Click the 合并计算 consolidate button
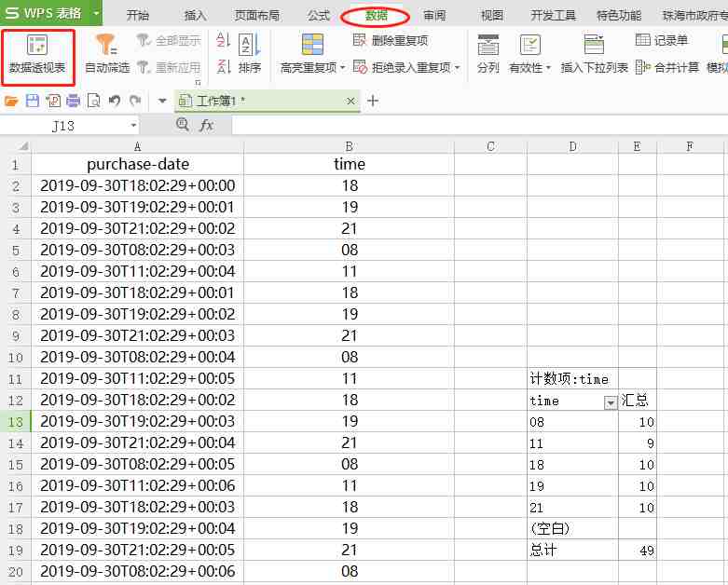This screenshot has height=585, width=728. (x=667, y=68)
